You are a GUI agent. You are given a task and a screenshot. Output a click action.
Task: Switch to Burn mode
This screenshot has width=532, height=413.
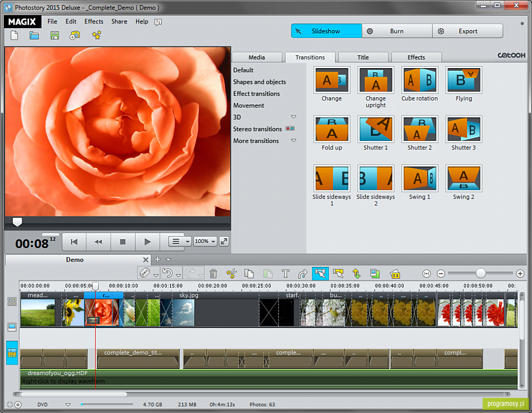pyautogui.click(x=397, y=31)
